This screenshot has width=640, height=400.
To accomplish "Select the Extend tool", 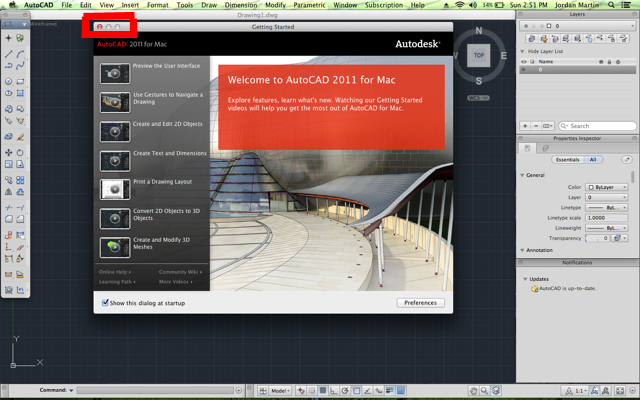I will [x=20, y=207].
